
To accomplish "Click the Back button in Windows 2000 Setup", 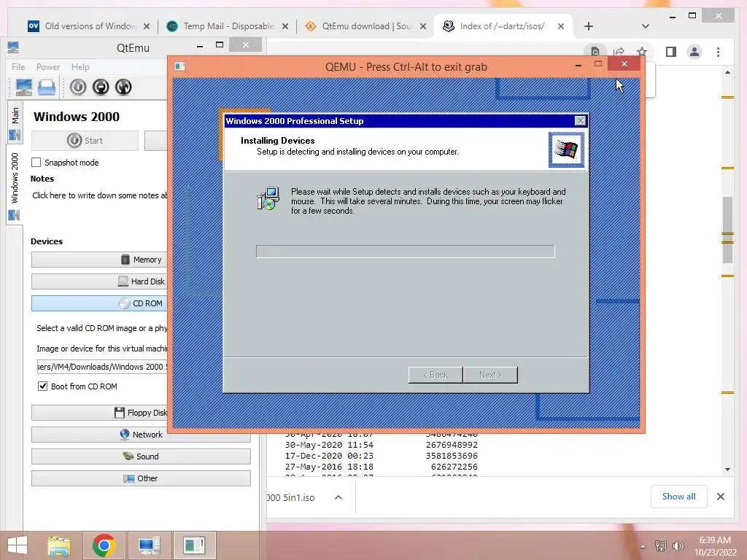I will (436, 375).
